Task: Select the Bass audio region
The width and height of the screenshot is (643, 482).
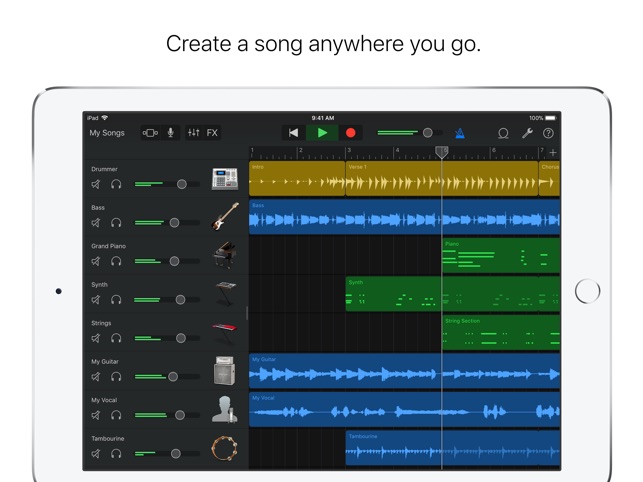Action: pyautogui.click(x=405, y=217)
